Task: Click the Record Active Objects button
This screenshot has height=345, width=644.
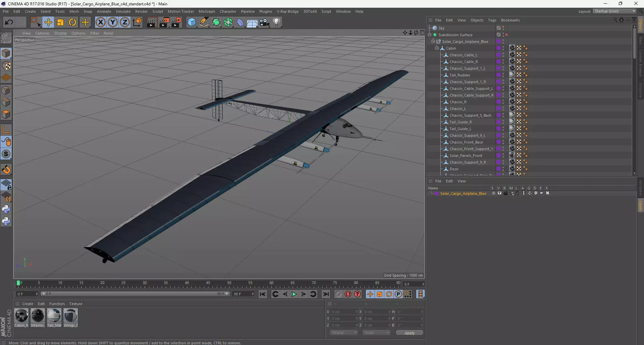Action: pos(338,294)
